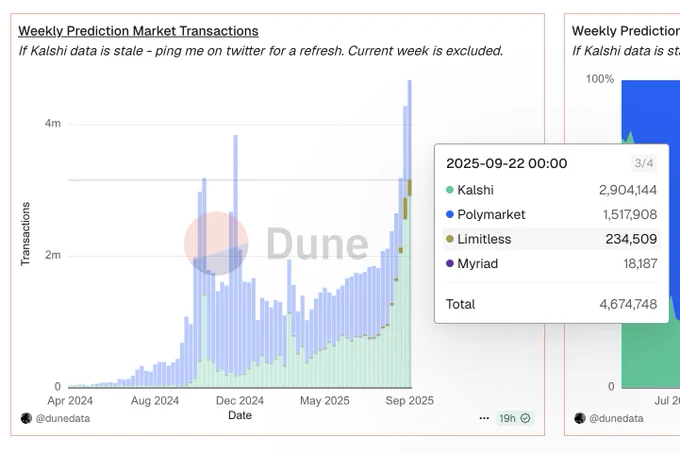The width and height of the screenshot is (680, 454).
Task: Click the verified checkmark icon beside 19h
Action: (x=525, y=418)
